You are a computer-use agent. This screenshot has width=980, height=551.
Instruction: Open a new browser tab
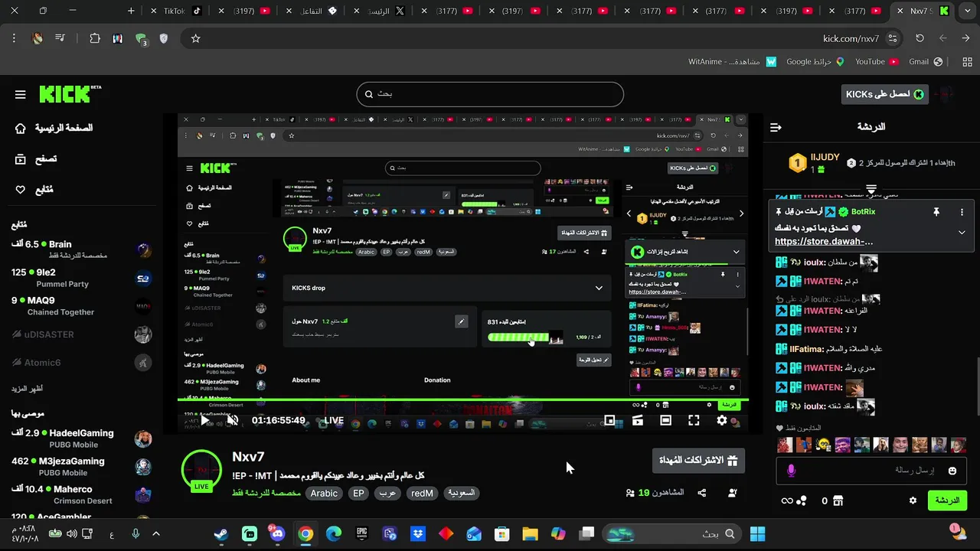pyautogui.click(x=131, y=11)
